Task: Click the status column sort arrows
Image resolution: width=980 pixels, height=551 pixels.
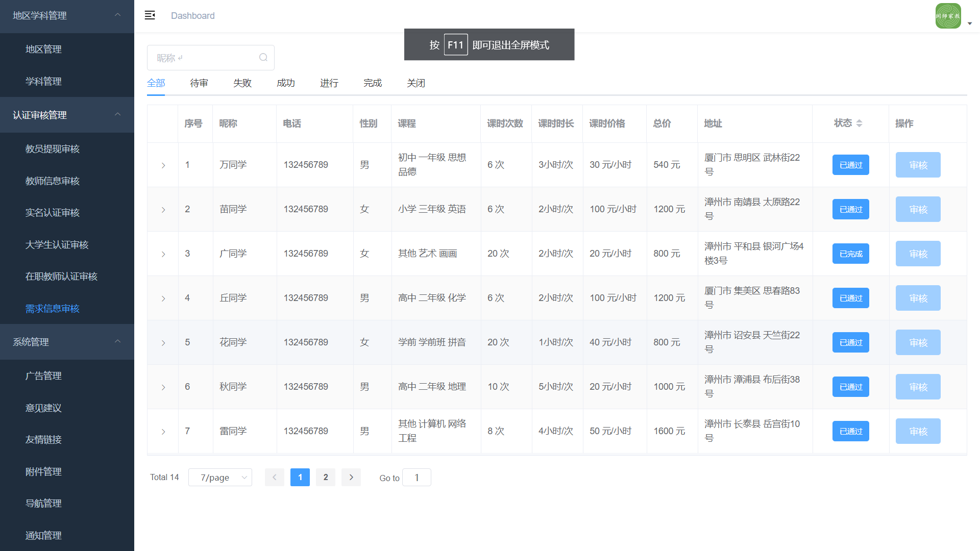Action: 859,123
